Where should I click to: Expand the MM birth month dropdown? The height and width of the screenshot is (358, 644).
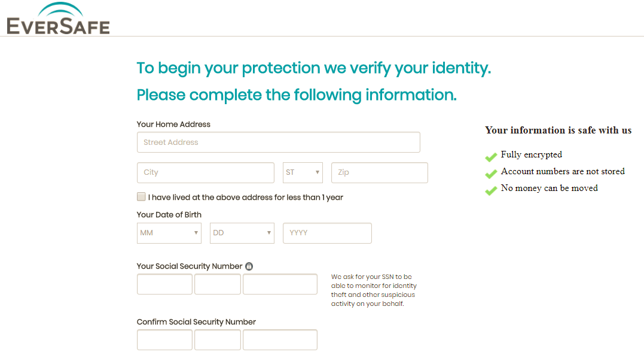(x=169, y=233)
